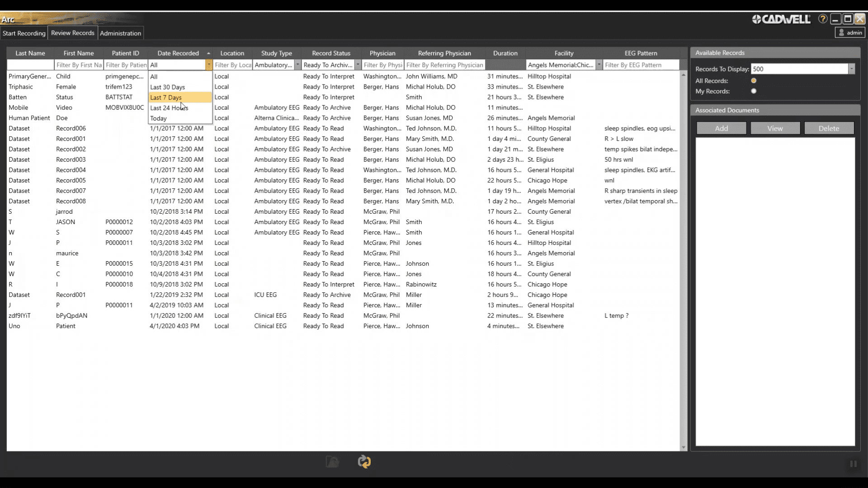
Task: Open the Administration tab
Action: [x=120, y=33]
